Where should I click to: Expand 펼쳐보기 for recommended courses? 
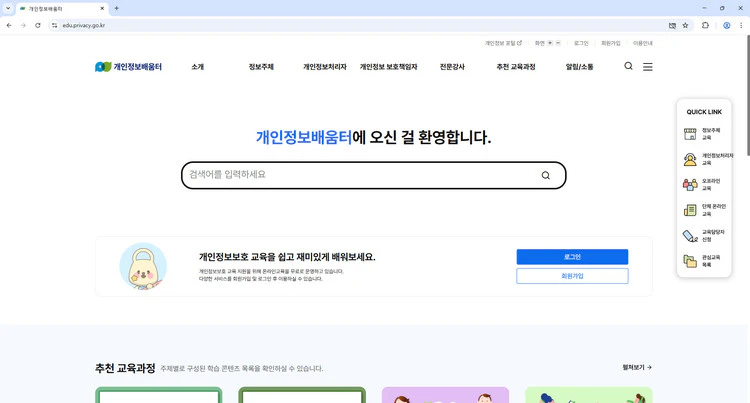click(x=637, y=367)
